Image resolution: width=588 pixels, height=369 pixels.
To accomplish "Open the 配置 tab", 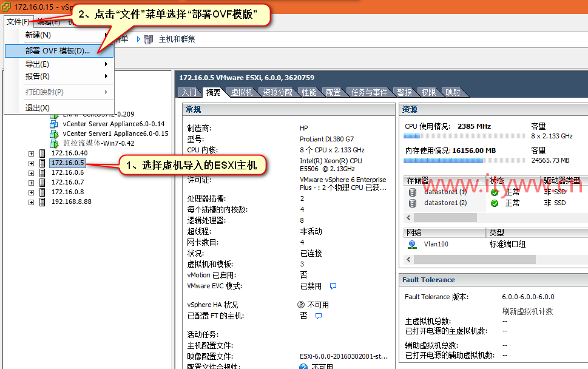I will coord(333,92).
